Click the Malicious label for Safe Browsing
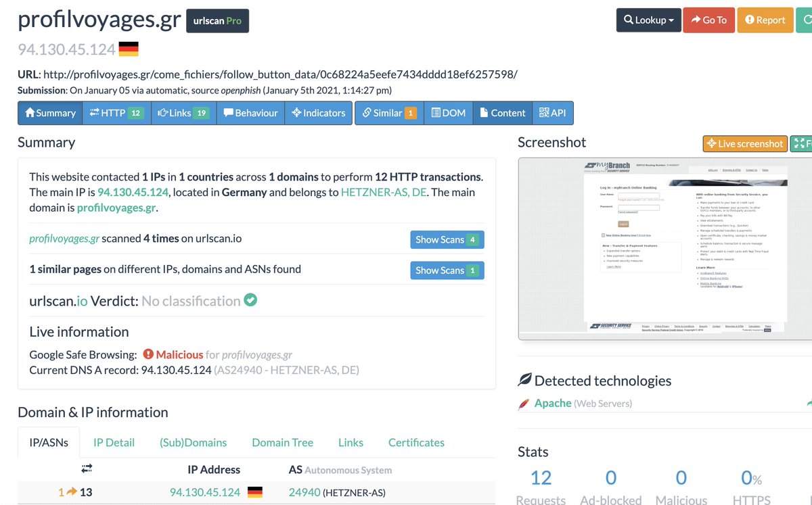The height and width of the screenshot is (505, 812). tap(179, 354)
